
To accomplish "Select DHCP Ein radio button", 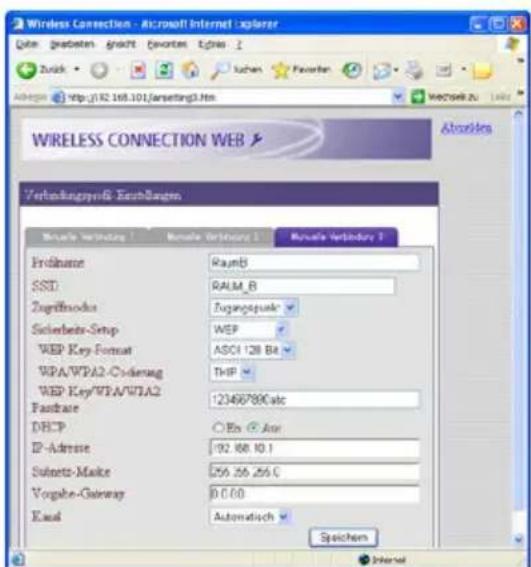I will 218,428.
